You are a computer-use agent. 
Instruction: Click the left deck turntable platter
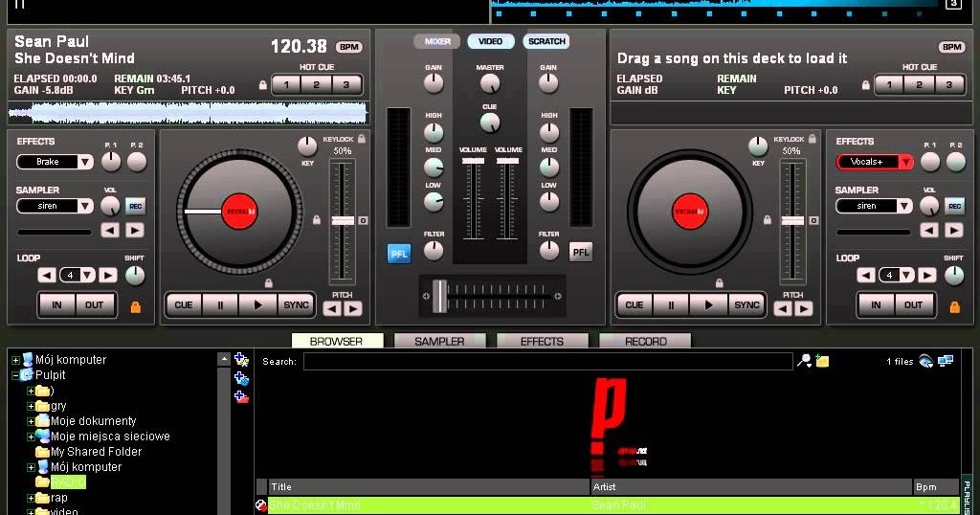pos(239,212)
